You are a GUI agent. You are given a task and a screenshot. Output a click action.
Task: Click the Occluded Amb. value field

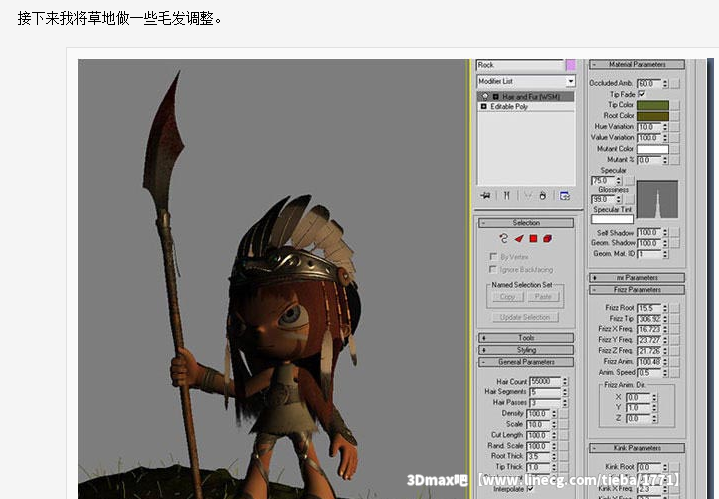(x=649, y=83)
